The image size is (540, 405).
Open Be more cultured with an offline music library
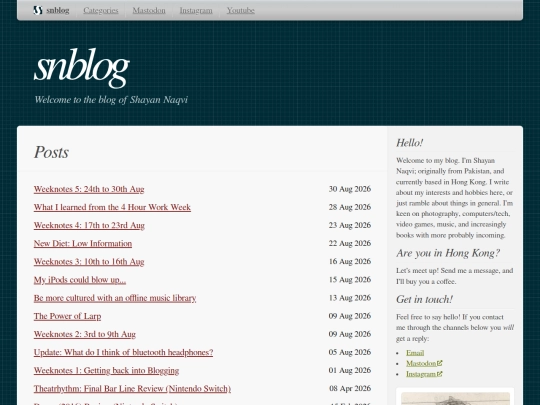[115, 298]
